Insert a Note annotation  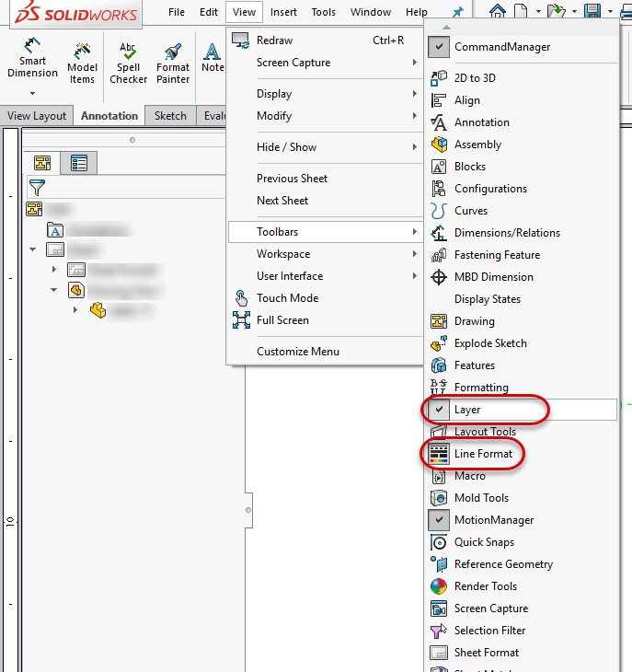tap(213, 57)
